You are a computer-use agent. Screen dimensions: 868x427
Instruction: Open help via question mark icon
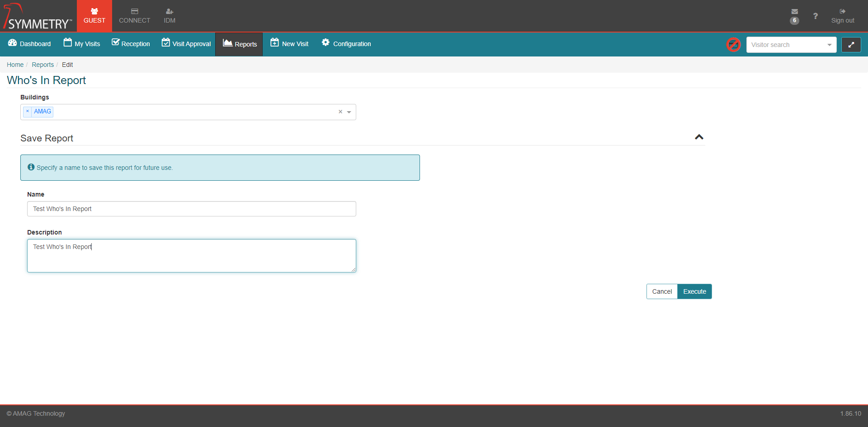[815, 16]
